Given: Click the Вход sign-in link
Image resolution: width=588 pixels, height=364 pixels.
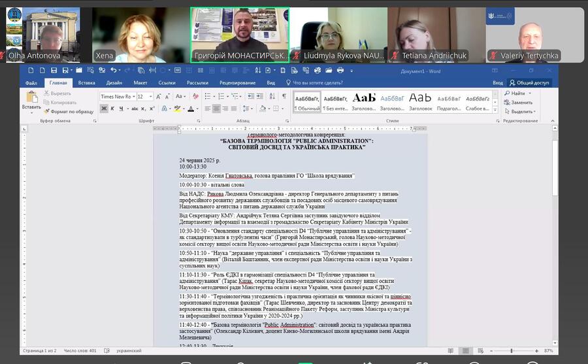Looking at the screenshot, I should tap(498, 83).
